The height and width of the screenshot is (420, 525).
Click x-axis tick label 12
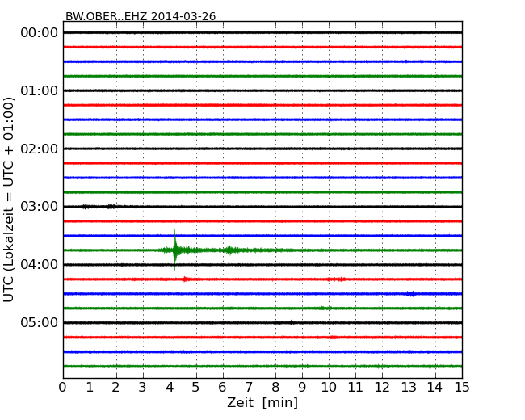point(382,388)
